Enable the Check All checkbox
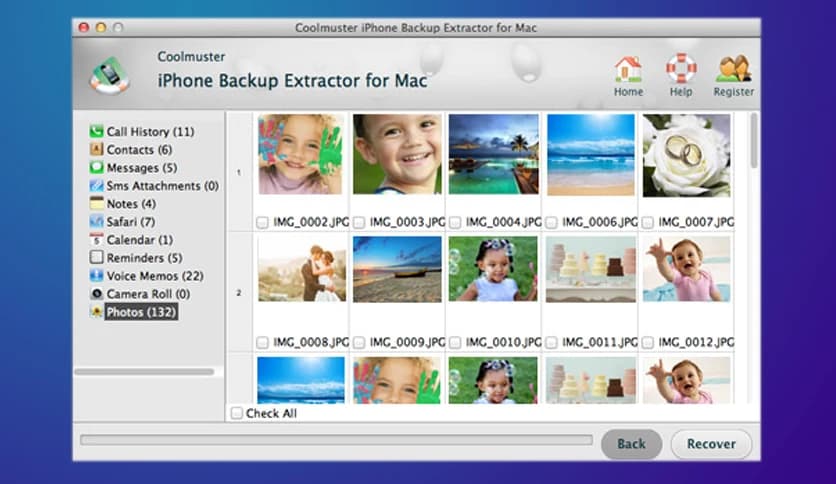The height and width of the screenshot is (484, 836). click(x=237, y=413)
